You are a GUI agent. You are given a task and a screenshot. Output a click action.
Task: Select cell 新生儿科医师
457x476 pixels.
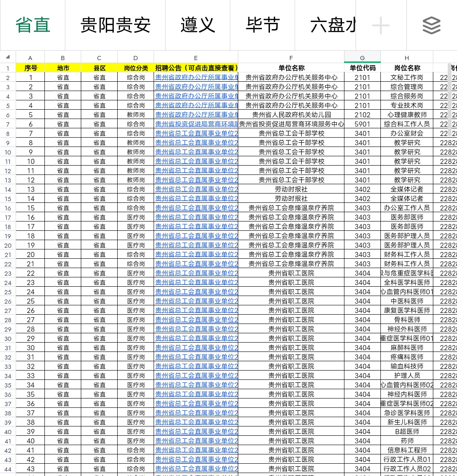(x=407, y=422)
